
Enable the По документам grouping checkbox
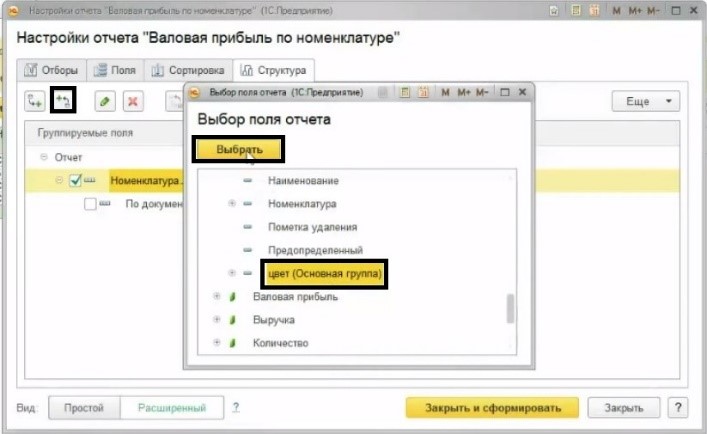pos(91,204)
